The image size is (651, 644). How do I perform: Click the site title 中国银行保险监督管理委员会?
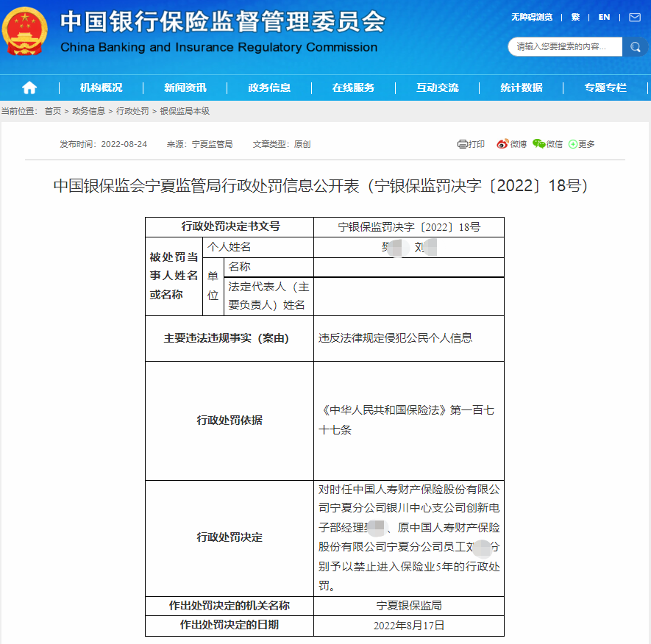pyautogui.click(x=224, y=21)
